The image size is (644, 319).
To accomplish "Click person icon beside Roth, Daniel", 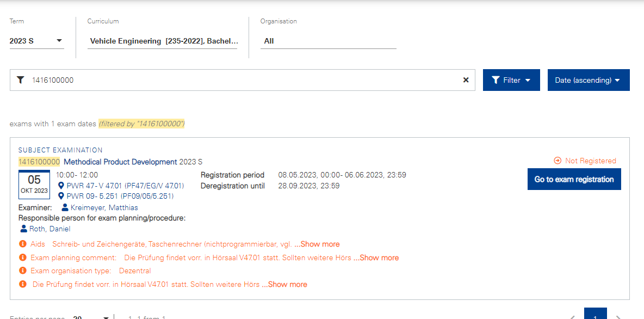I will click(x=23, y=229).
